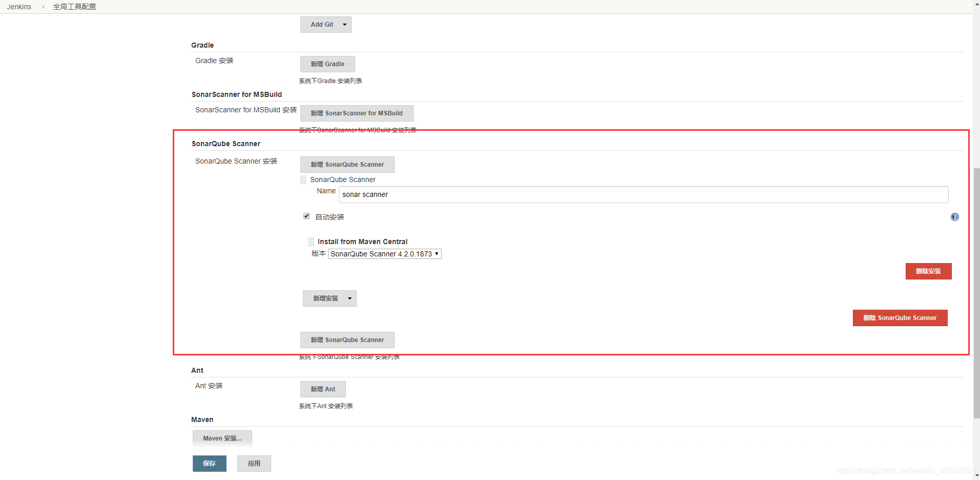
Task: Click the Jenkins breadcrumb link
Action: [19, 7]
